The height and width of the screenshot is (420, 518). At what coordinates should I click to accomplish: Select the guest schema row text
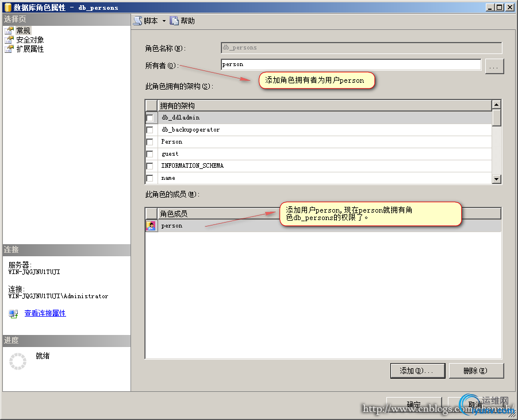(x=170, y=154)
